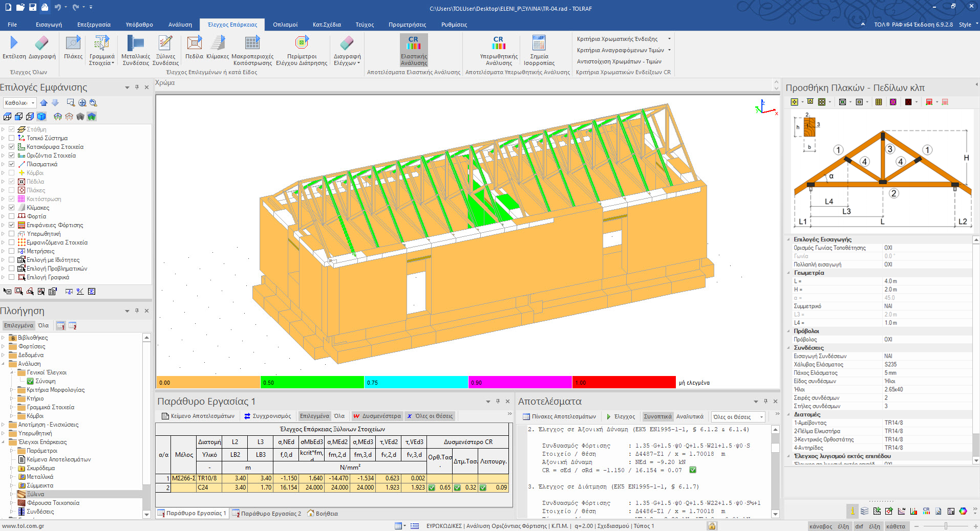
Task: Uncheck Οριζόντια Στοιχεία visibility
Action: (x=11, y=156)
